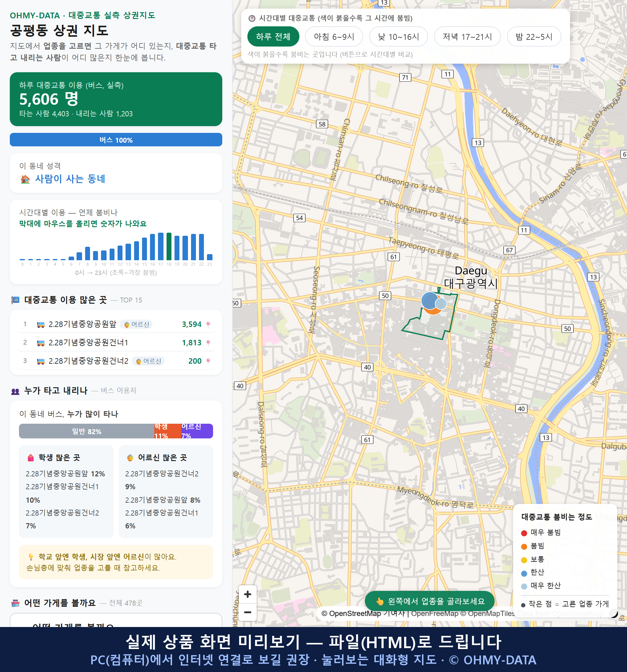
Task: Click the yellow 보통 legend dot
Action: point(524,560)
